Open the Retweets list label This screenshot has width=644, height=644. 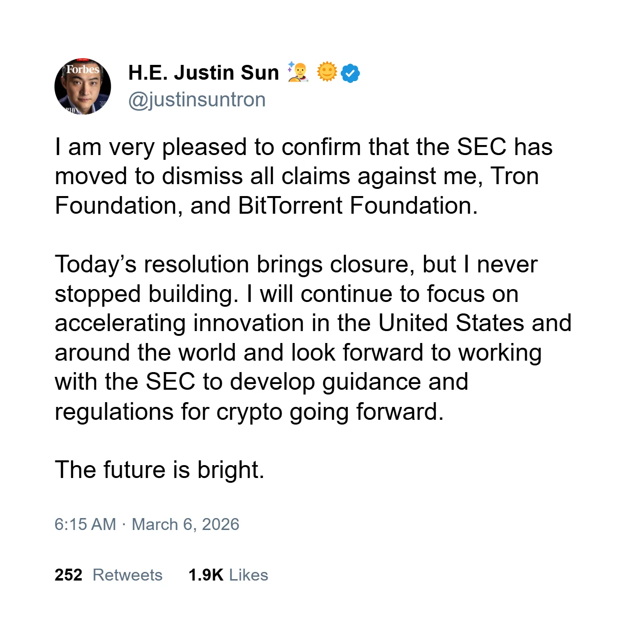point(127,575)
